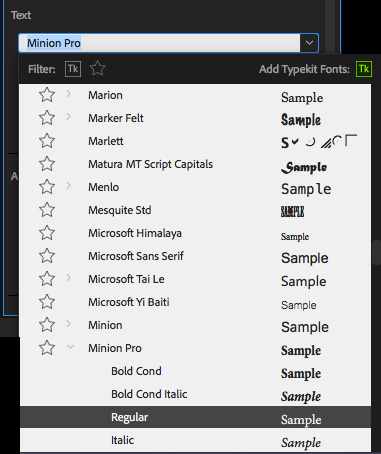The height and width of the screenshot is (454, 381).
Task: Open the green Add Typekit Fonts icon
Action: 364,69
